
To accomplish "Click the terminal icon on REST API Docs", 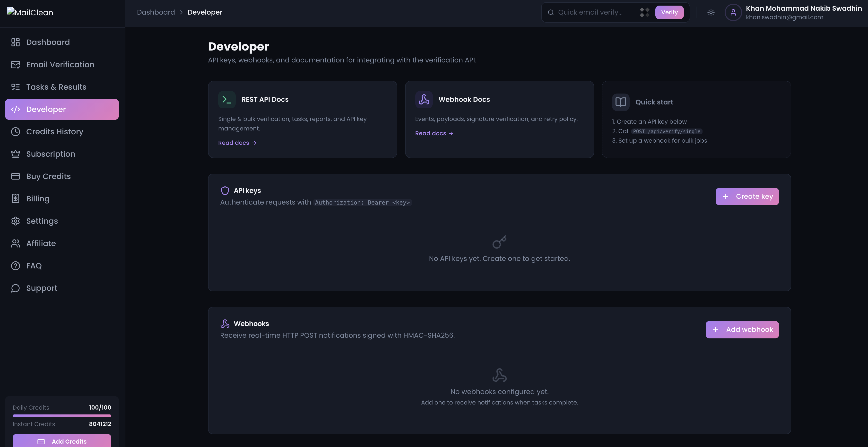I will [227, 99].
